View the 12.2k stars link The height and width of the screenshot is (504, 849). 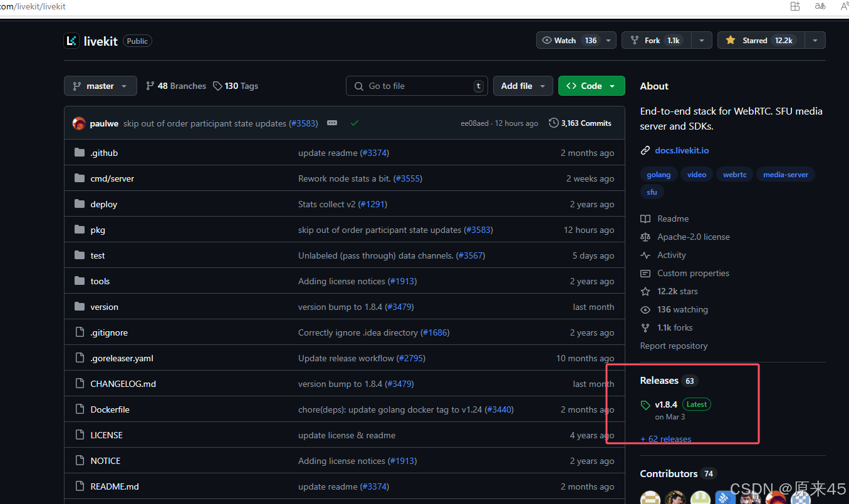point(669,291)
